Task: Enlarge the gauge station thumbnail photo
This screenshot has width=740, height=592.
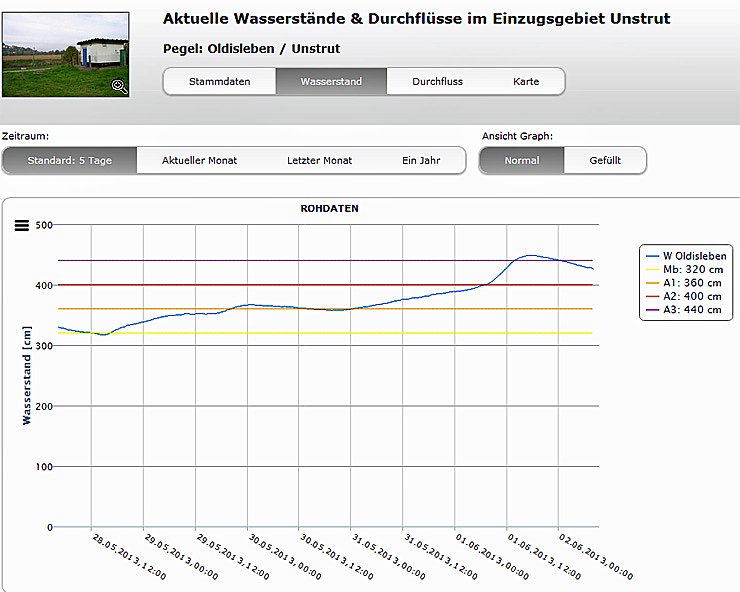Action: click(x=65, y=54)
